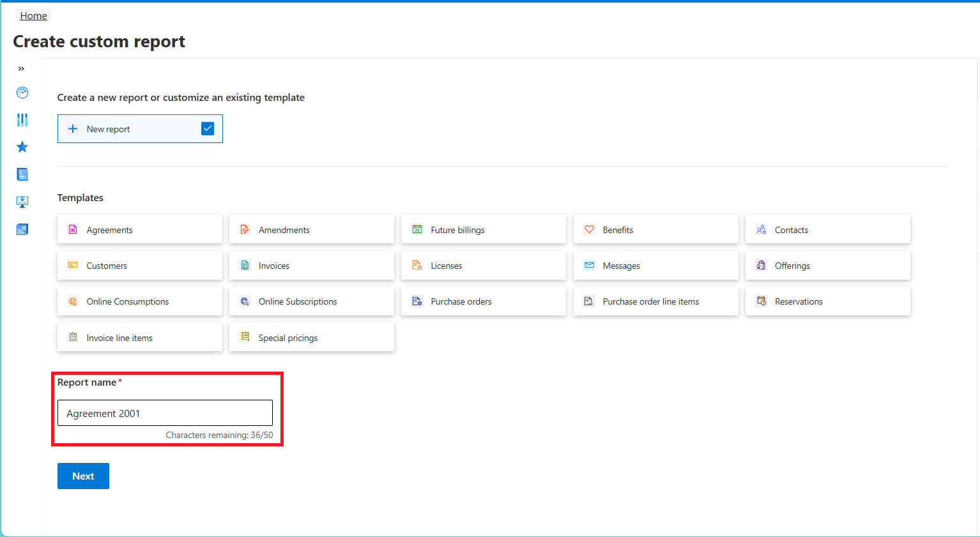This screenshot has width=980, height=537.
Task: Click the Report name text field
Action: (165, 413)
